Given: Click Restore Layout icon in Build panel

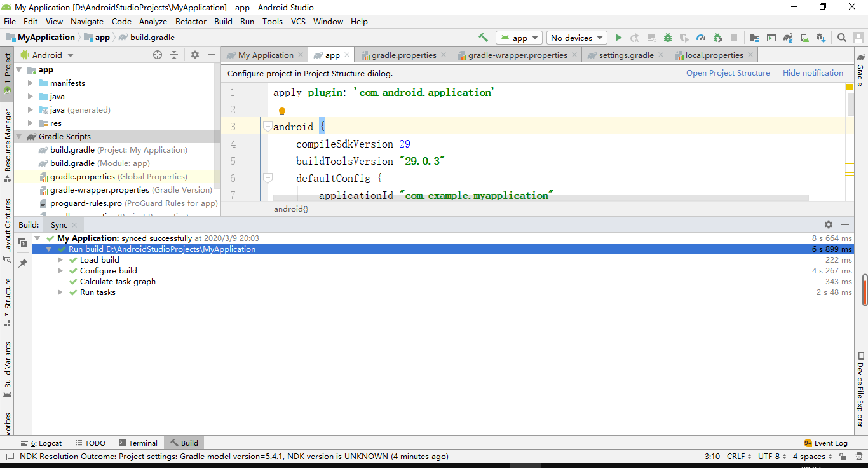Looking at the screenshot, I should 23,243.
